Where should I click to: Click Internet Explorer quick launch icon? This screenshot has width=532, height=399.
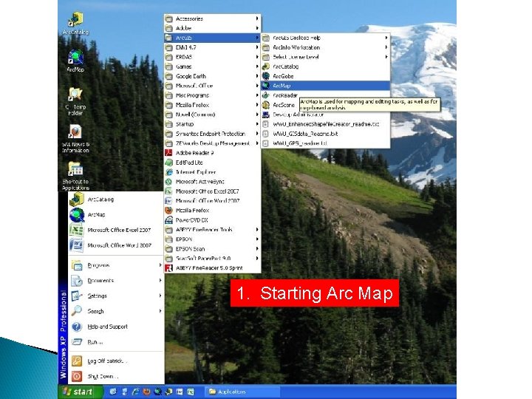[135, 392]
